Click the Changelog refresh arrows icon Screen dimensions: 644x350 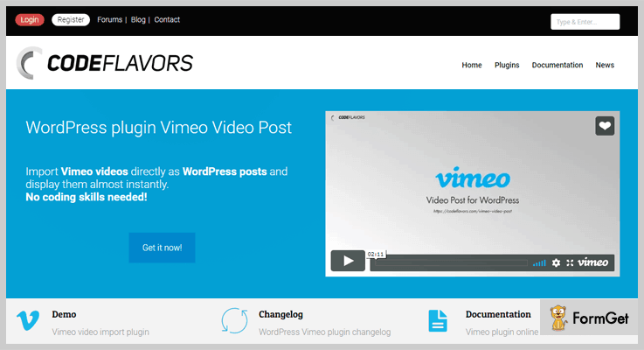234,320
